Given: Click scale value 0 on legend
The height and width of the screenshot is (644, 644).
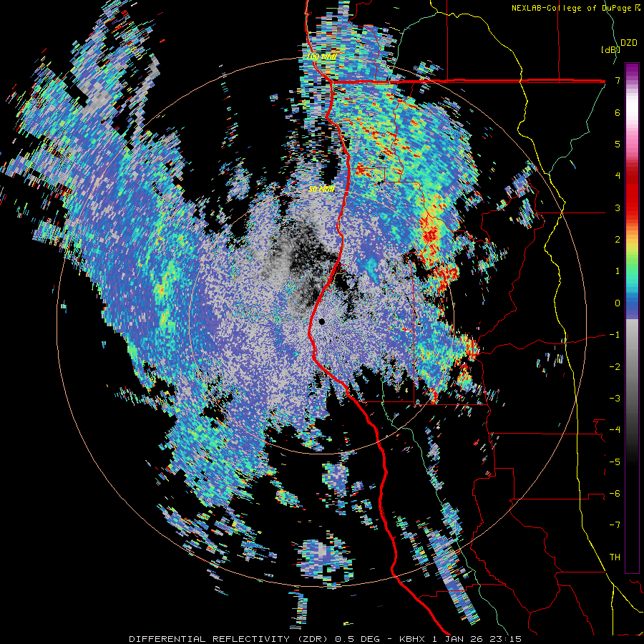Looking at the screenshot, I should [618, 303].
